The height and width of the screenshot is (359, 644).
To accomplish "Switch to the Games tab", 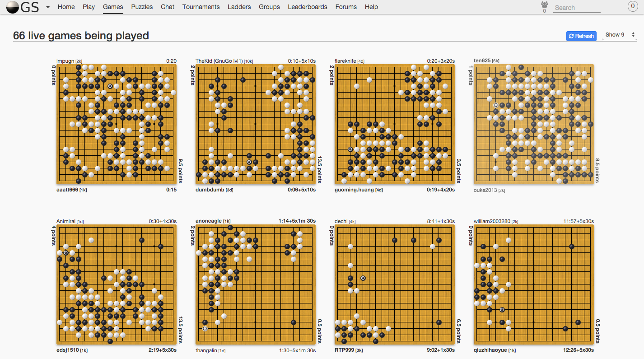I will (113, 7).
